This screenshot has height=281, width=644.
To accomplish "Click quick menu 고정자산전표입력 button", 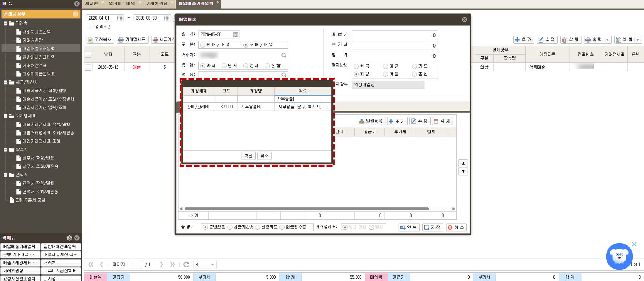I will click(20, 279).
